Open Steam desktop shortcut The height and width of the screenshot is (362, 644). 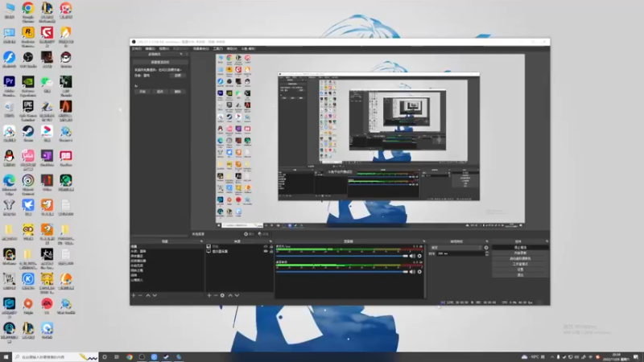[x=28, y=134]
